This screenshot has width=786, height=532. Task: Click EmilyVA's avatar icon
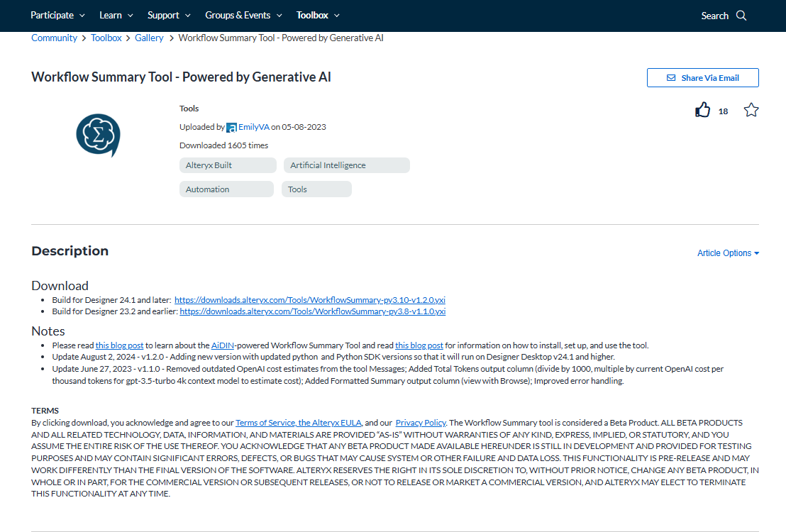click(231, 128)
